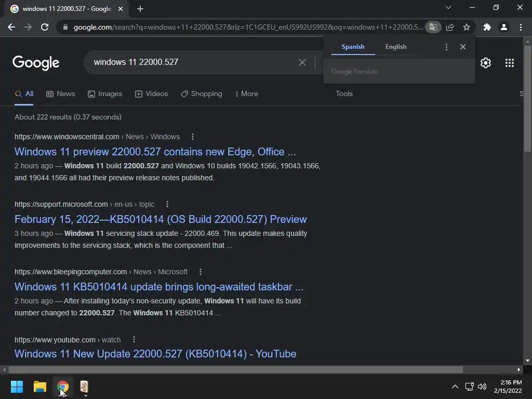The image size is (532, 399).
Task: Click the scroll right arrow
Action: (x=519, y=369)
